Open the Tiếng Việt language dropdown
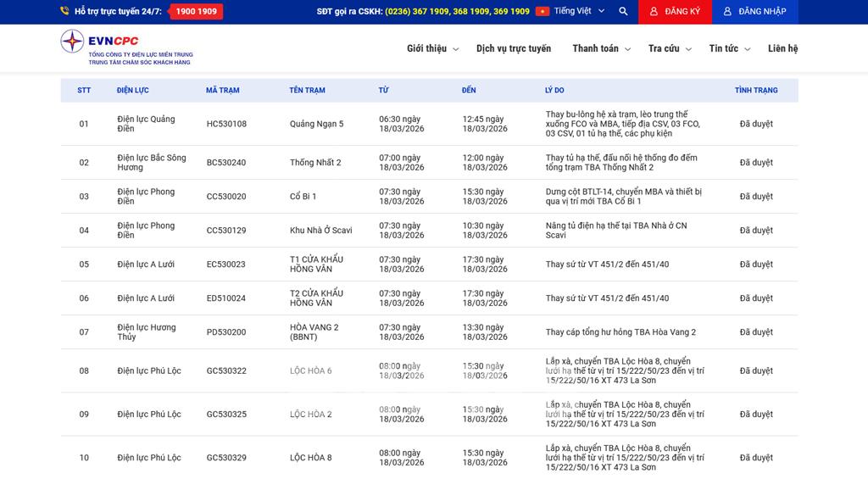This screenshot has height=479, width=868. [580, 12]
